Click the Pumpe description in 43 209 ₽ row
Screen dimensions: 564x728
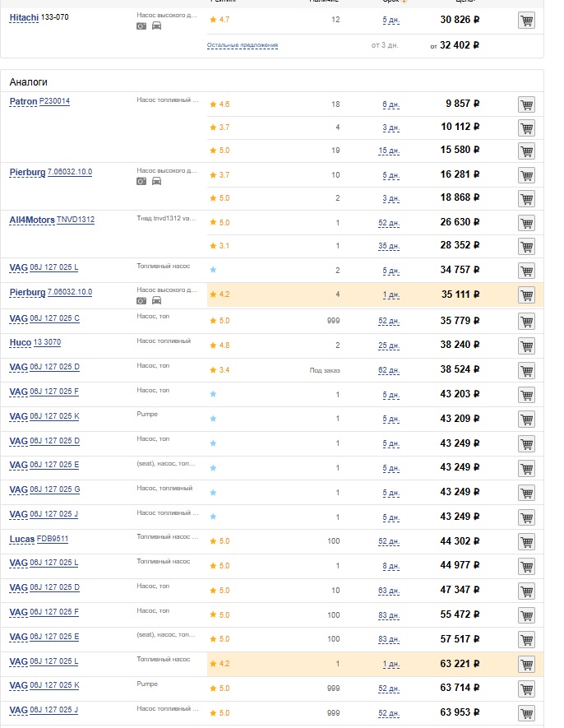pos(147,414)
